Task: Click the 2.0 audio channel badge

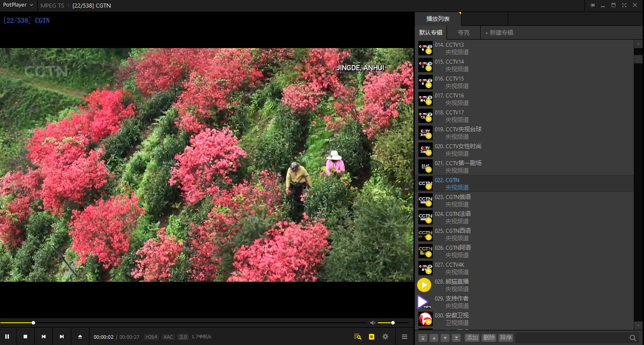Action: coord(183,337)
